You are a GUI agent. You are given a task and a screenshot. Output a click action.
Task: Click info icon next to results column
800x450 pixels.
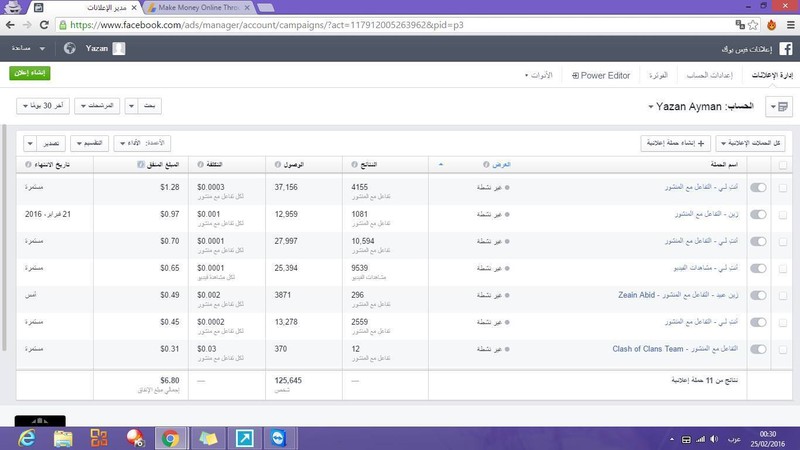coord(355,164)
